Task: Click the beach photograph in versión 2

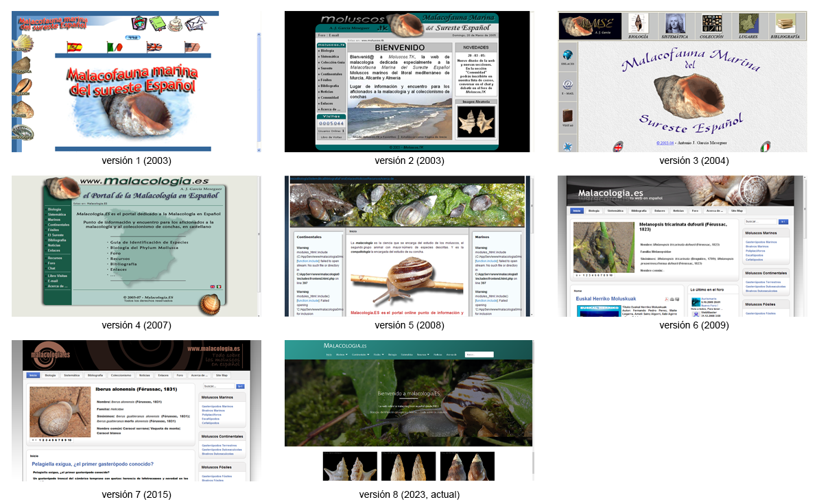Action: (400, 119)
